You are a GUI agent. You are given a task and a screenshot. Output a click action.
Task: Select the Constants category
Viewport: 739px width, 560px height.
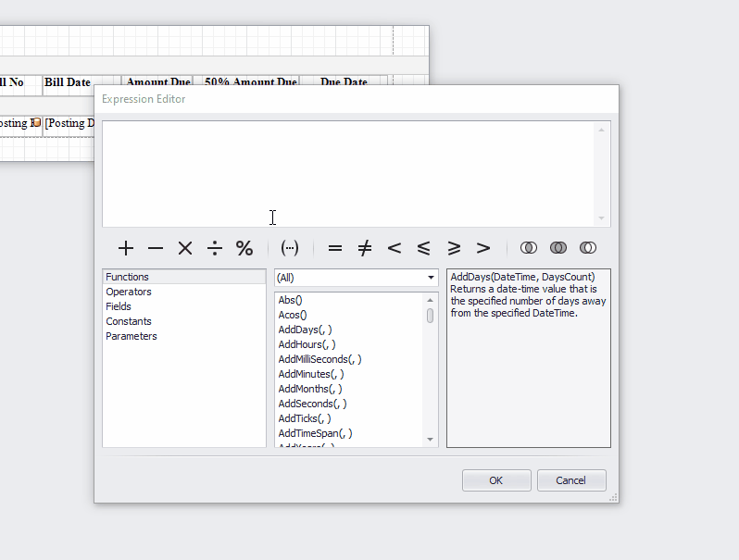pyautogui.click(x=183, y=321)
